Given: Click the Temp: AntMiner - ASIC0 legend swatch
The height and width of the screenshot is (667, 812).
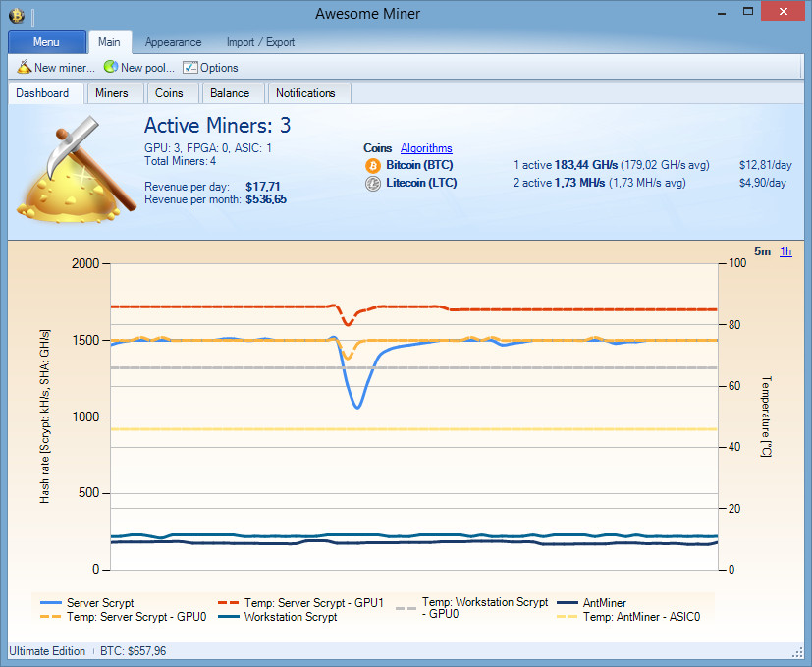Looking at the screenshot, I should coord(568,617).
